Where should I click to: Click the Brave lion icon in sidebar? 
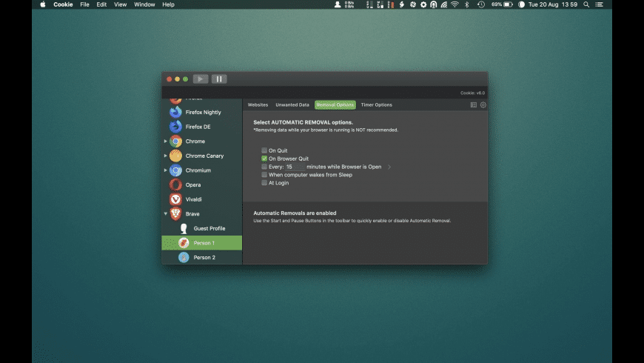tap(175, 214)
